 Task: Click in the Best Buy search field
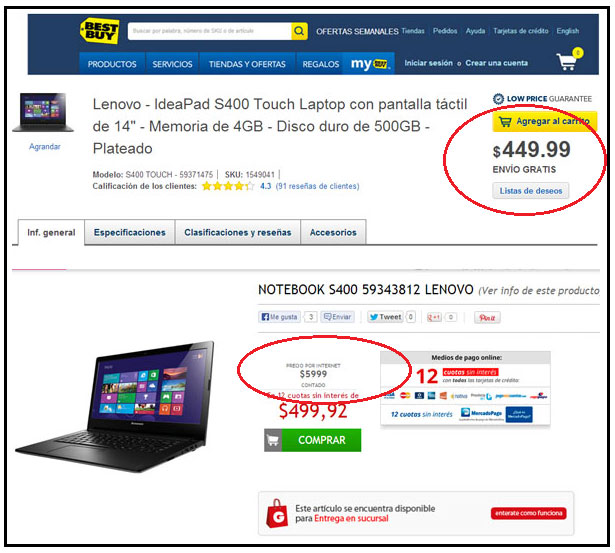coord(209,31)
